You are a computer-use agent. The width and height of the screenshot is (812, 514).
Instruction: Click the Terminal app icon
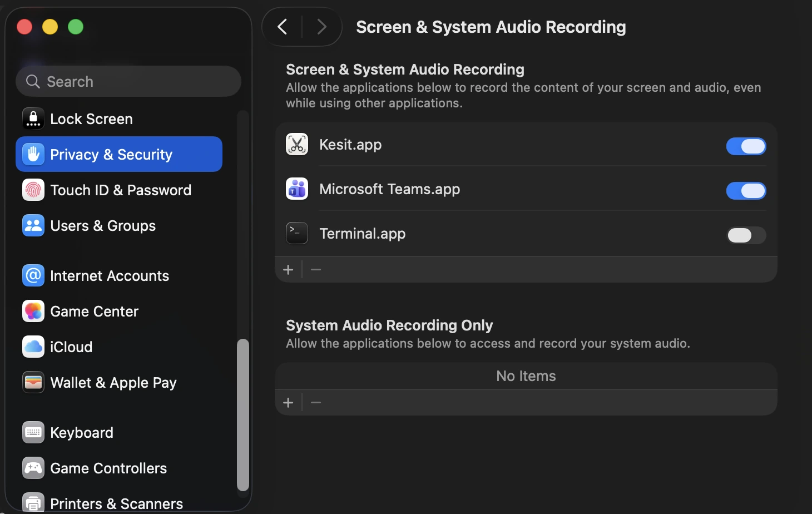[297, 233]
